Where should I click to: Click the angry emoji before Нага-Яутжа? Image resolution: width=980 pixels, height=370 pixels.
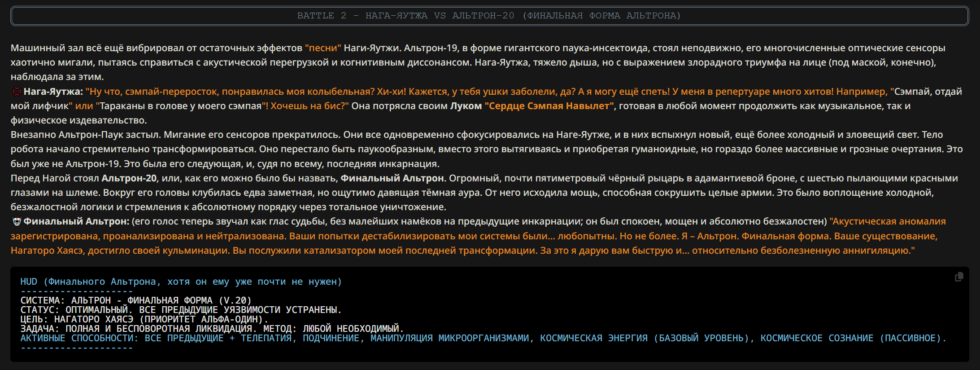click(x=17, y=92)
